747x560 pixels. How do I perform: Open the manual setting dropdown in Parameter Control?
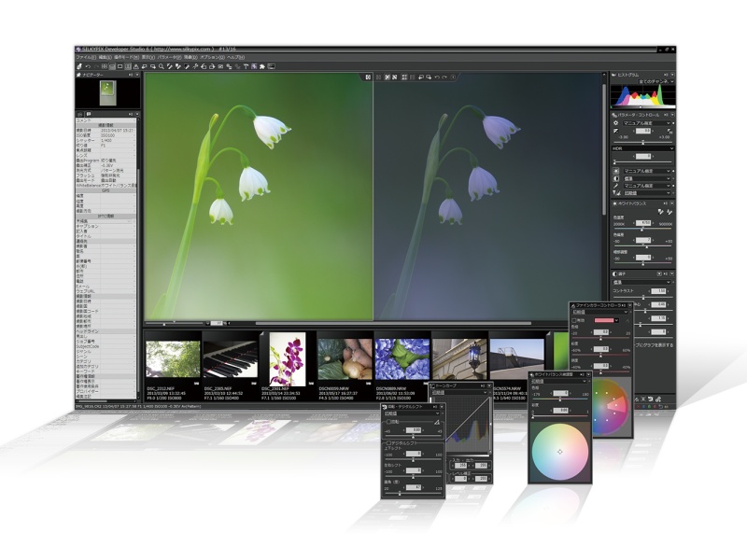(x=644, y=124)
